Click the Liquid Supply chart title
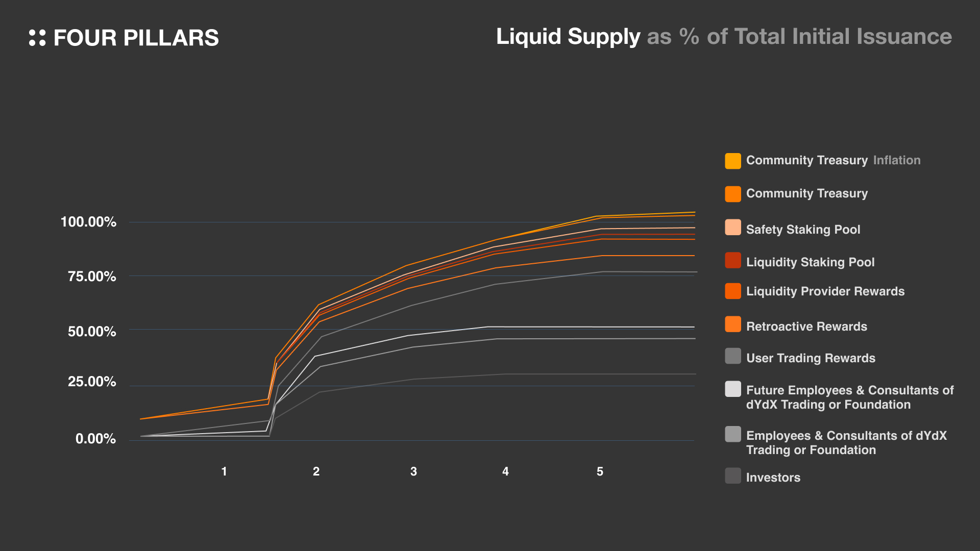The image size is (980, 551). pyautogui.click(x=723, y=37)
